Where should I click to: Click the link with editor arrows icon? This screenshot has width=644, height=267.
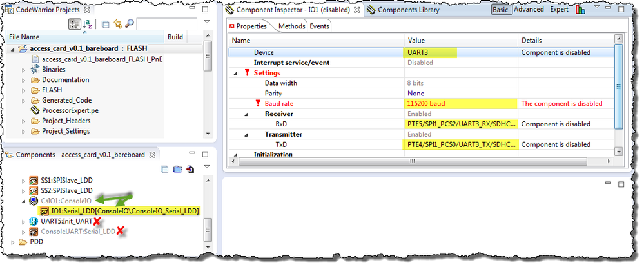[118, 25]
